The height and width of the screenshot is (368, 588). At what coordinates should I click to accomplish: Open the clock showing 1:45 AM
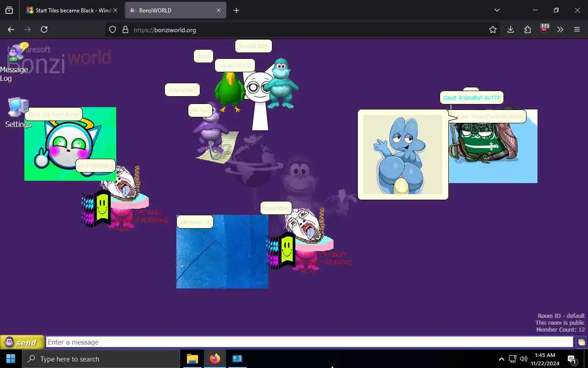point(545,359)
